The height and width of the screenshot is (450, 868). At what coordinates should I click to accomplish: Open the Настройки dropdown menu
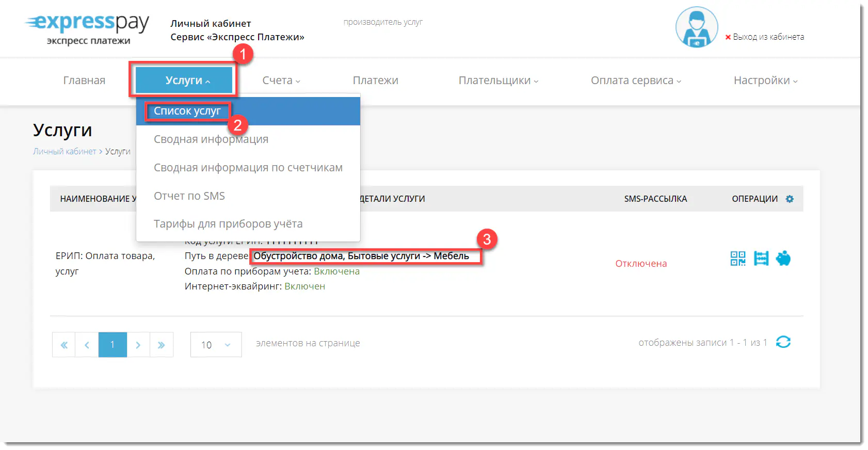[x=765, y=81]
